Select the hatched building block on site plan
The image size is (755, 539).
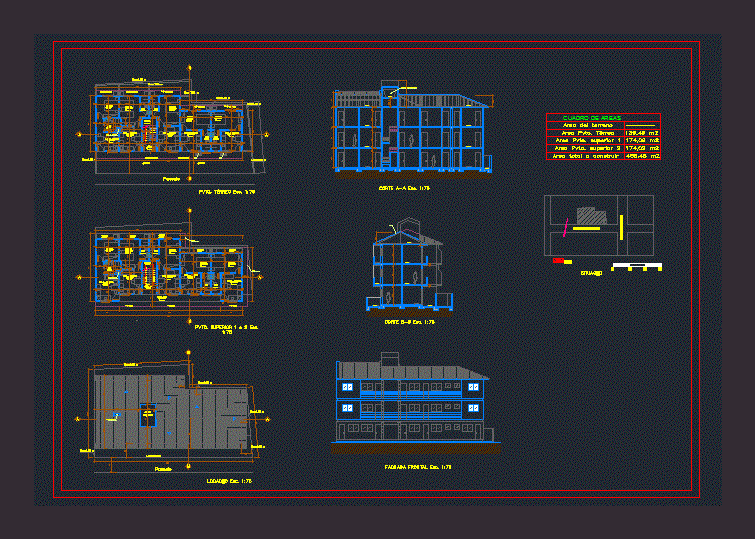click(x=591, y=214)
